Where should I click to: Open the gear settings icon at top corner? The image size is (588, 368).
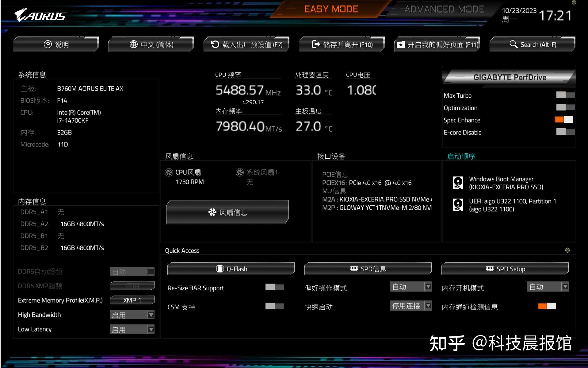[574, 2]
